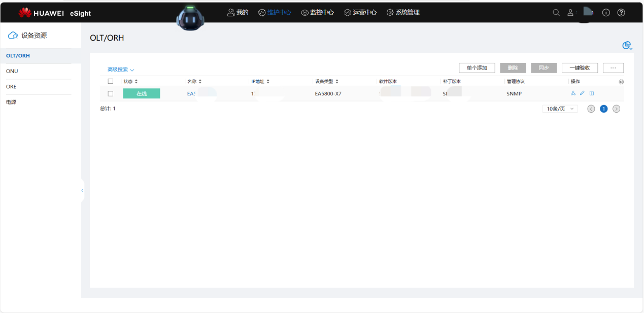Open the column settings gear on table header

pyautogui.click(x=621, y=81)
